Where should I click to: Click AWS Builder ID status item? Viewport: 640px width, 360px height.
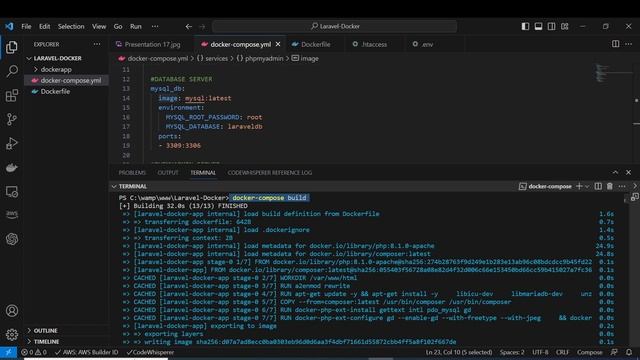[x=86, y=352]
